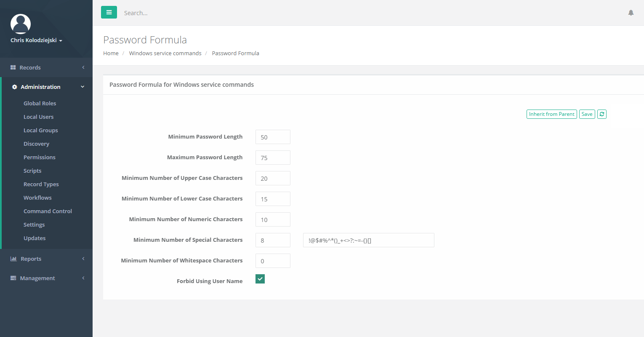The width and height of the screenshot is (644, 337).
Task: Click the hamburger menu toggle button
Action: pos(109,13)
